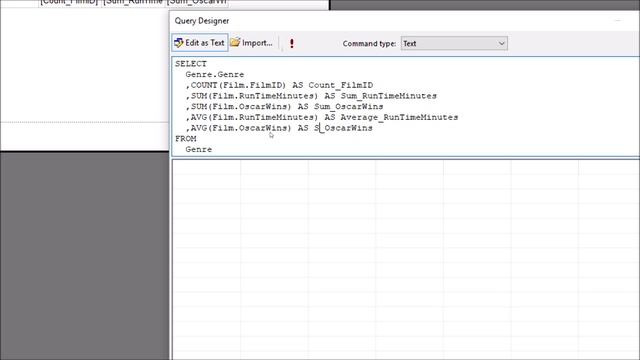Click the AVG(Film.OscarWins) expression

tap(241, 128)
